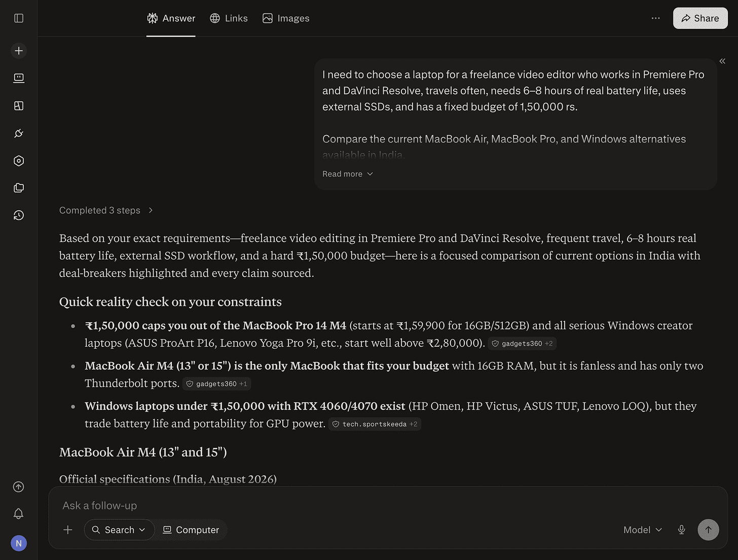Click the Share button
738x560 pixels.
pyautogui.click(x=700, y=18)
